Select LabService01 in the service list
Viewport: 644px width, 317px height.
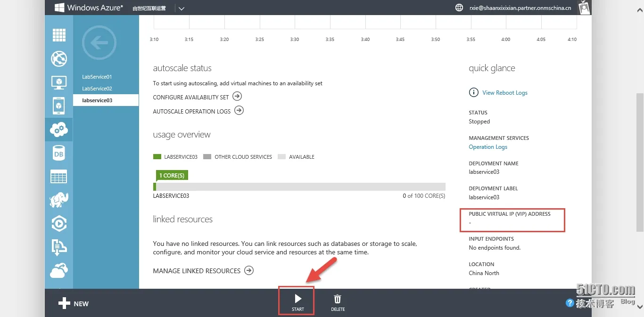click(97, 77)
